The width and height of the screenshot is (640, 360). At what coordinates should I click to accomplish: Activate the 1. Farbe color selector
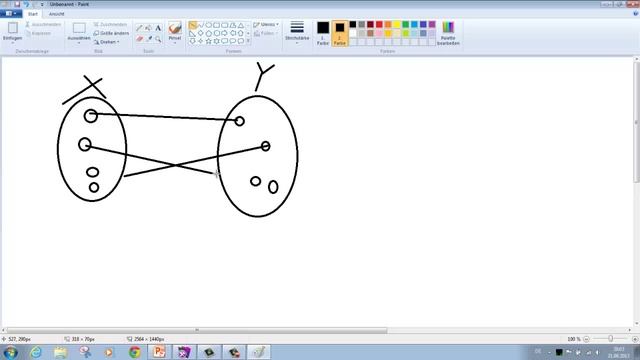coord(323,33)
